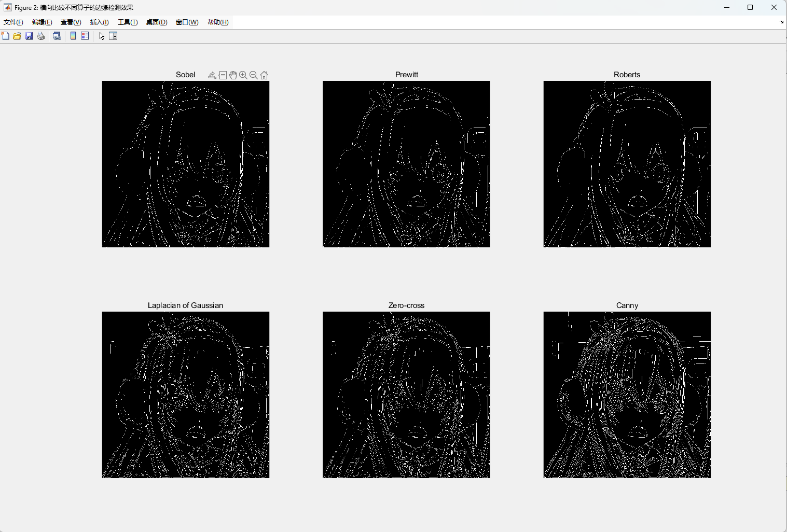Enable Edit Plot arrow mode

click(102, 36)
